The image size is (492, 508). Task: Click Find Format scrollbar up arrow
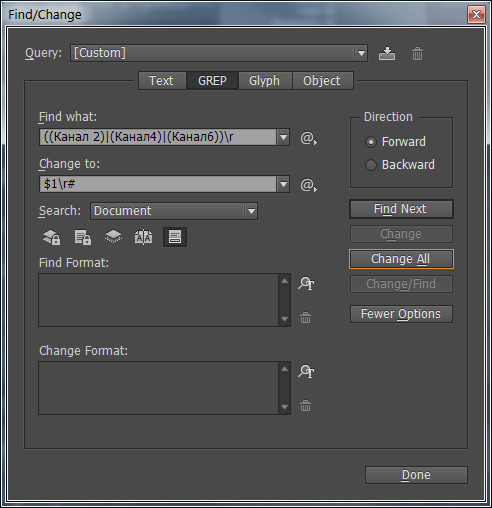[x=284, y=281]
